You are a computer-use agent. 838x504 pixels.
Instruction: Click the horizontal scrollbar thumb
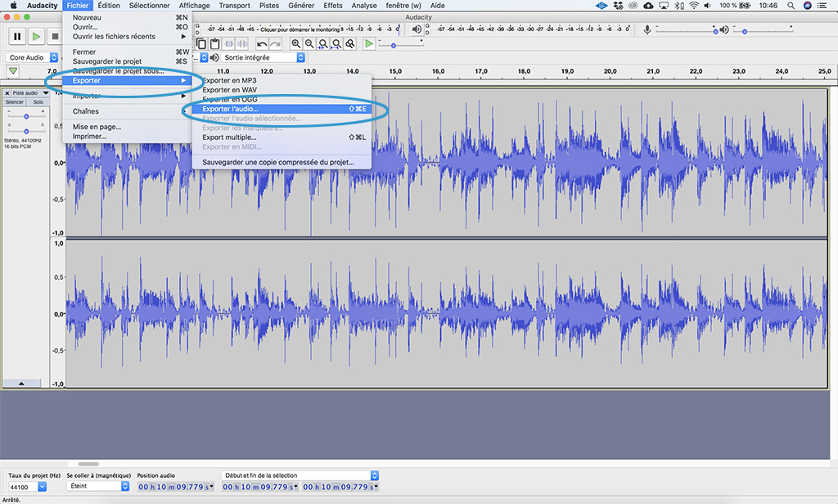[88, 464]
